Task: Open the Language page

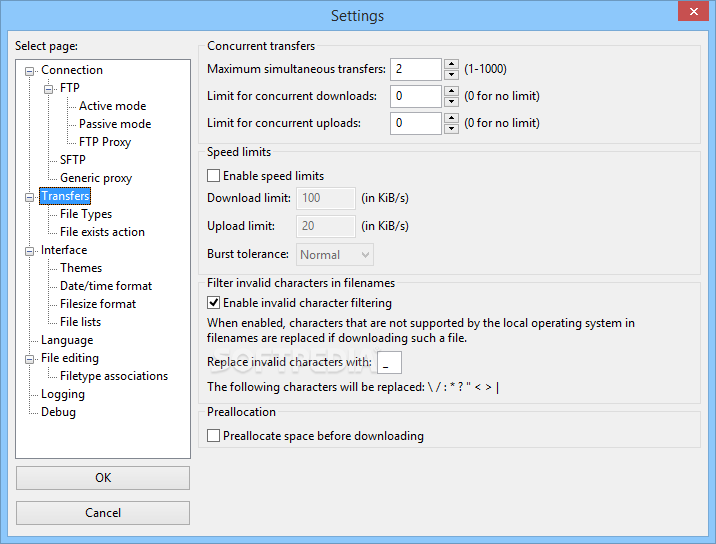Action: tap(67, 340)
